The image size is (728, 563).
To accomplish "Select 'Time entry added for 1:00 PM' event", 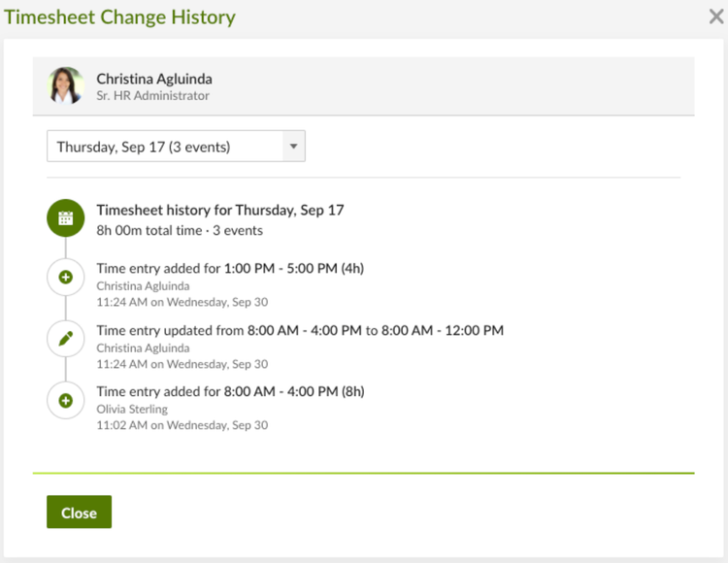I will tap(230, 268).
